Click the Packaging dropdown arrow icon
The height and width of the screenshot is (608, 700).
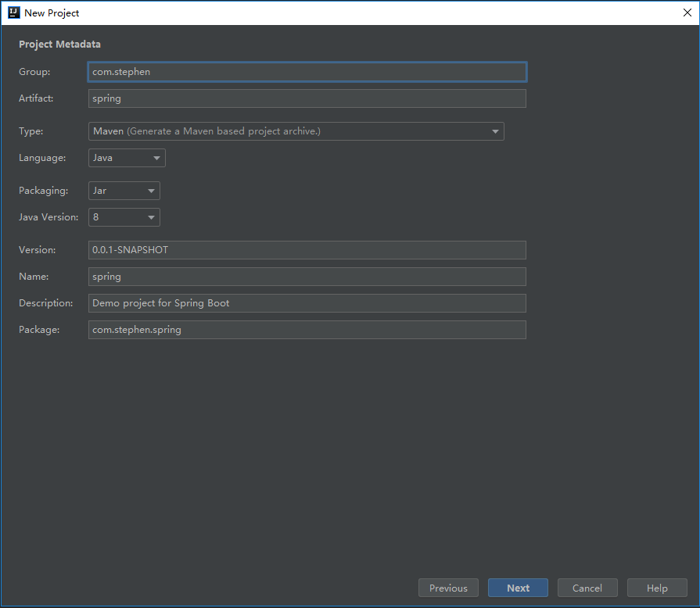click(151, 191)
